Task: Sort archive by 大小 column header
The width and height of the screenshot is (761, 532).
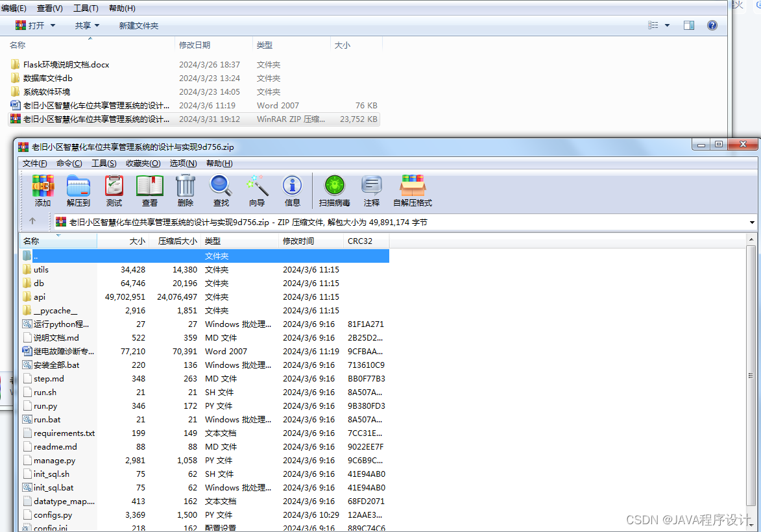Action: click(123, 241)
